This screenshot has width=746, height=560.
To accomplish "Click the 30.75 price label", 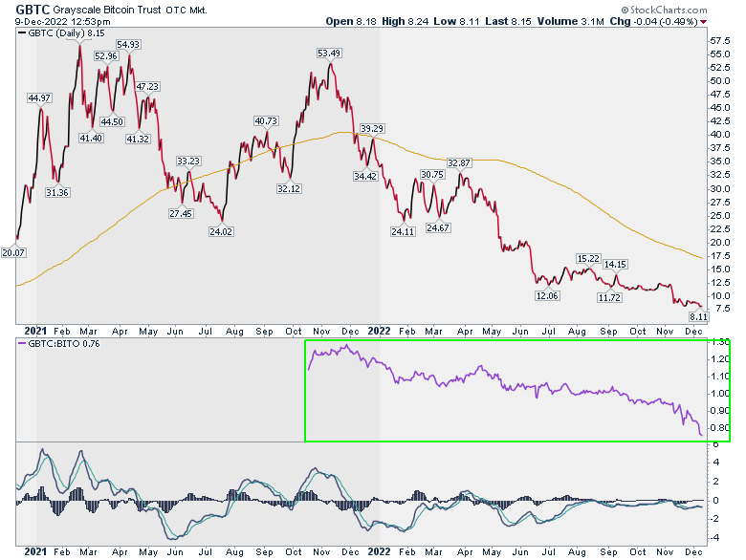I will (x=432, y=175).
